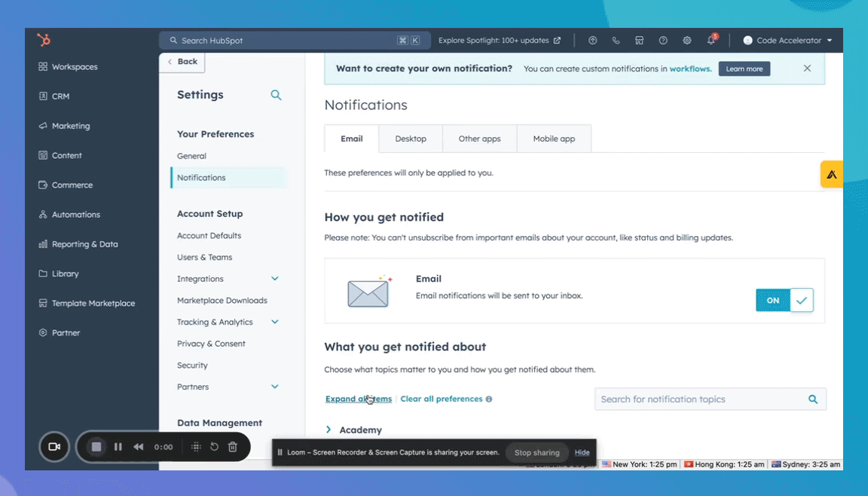The image size is (868, 496).
Task: Expand the Integrations settings submenu
Action: (x=275, y=279)
